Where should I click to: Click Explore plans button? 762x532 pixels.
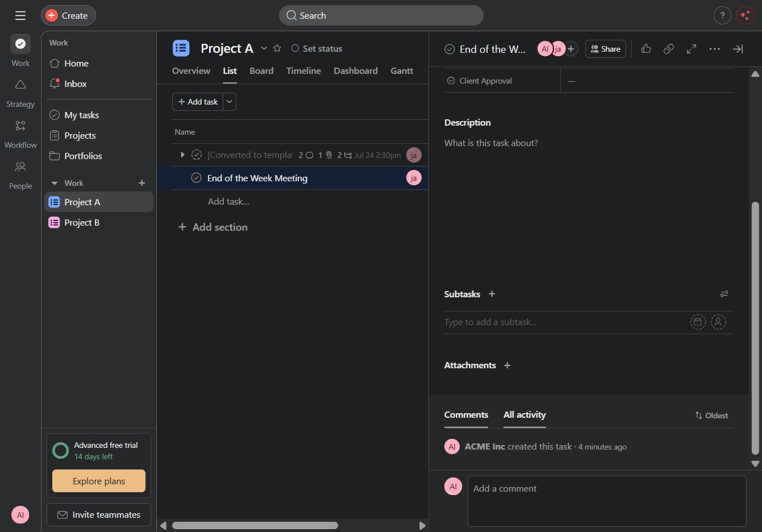tap(99, 481)
